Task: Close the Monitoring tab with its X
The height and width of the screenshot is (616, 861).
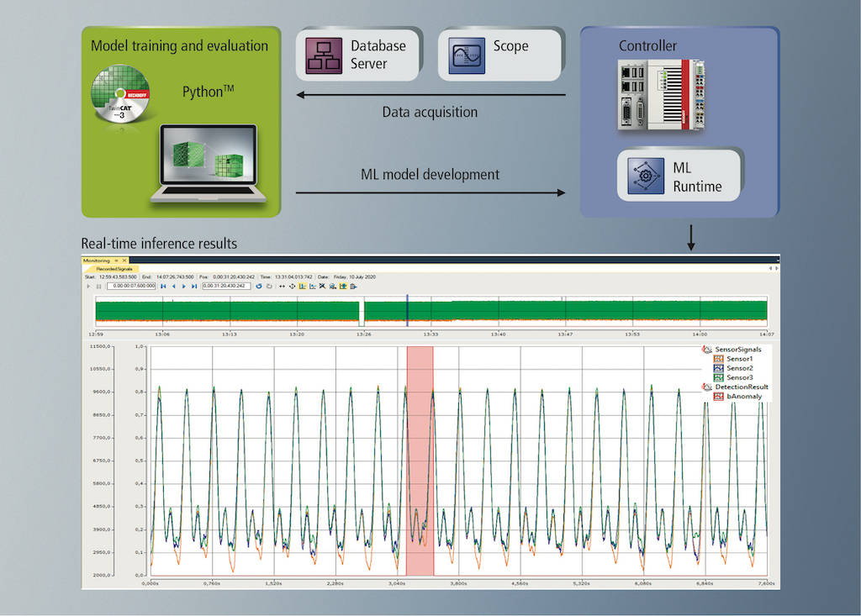Action: [x=124, y=261]
